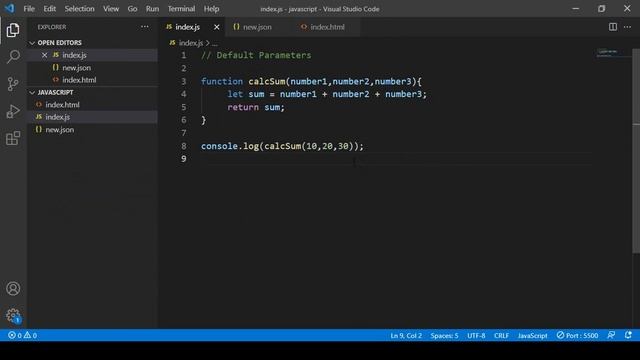Open the Accounts menu icon
This screenshot has width=640, height=360.
tap(13, 289)
